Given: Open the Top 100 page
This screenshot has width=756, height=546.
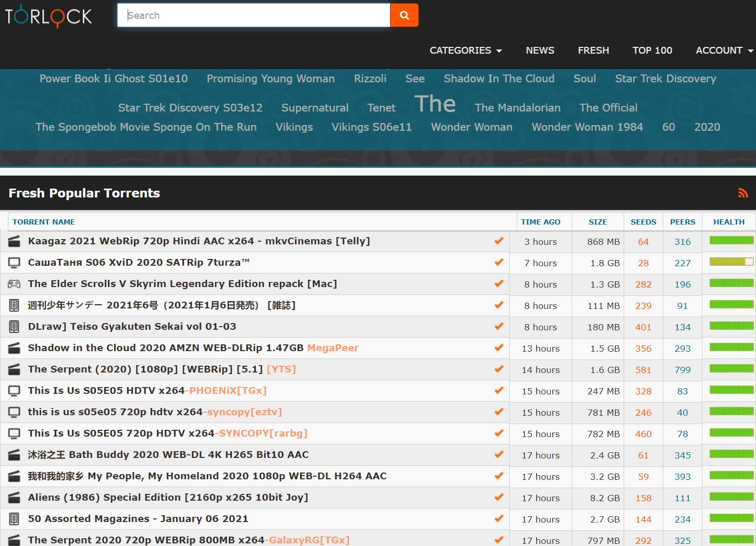Looking at the screenshot, I should [652, 51].
